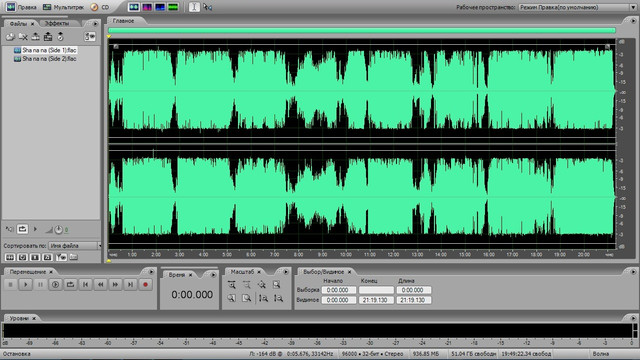Close the Масштаб zoom panel

click(x=259, y=272)
